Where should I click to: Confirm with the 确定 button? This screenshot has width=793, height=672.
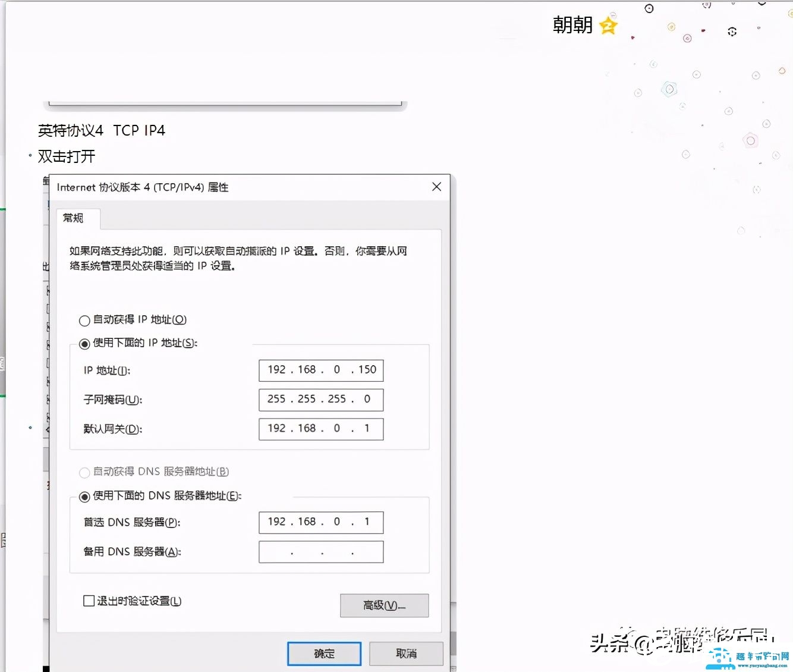pyautogui.click(x=324, y=654)
